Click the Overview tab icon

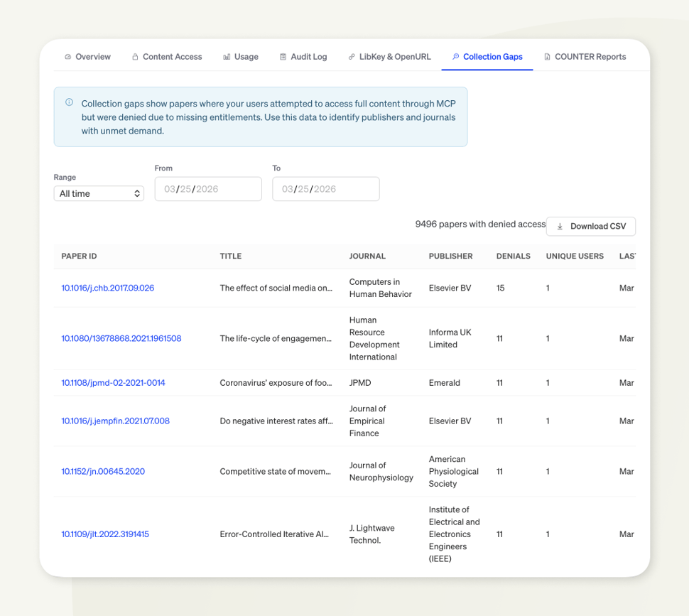[68, 57]
